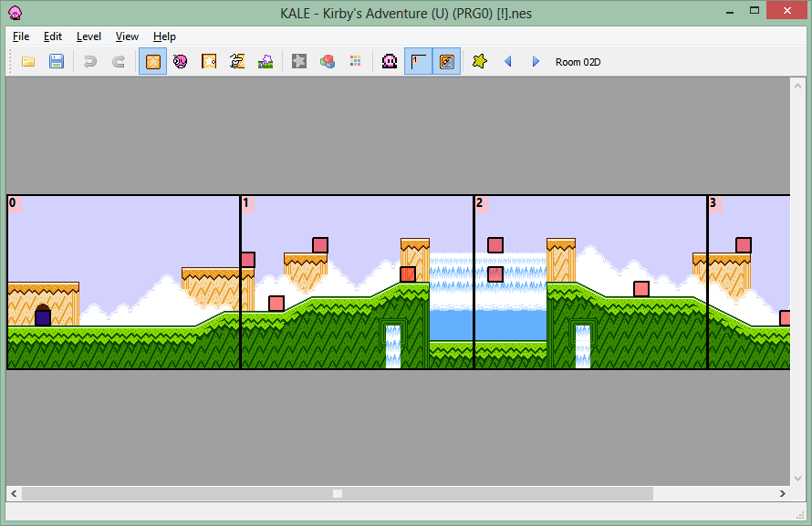
Task: Select the sprite marker above the waterfall in screen 2
Action: [495, 245]
